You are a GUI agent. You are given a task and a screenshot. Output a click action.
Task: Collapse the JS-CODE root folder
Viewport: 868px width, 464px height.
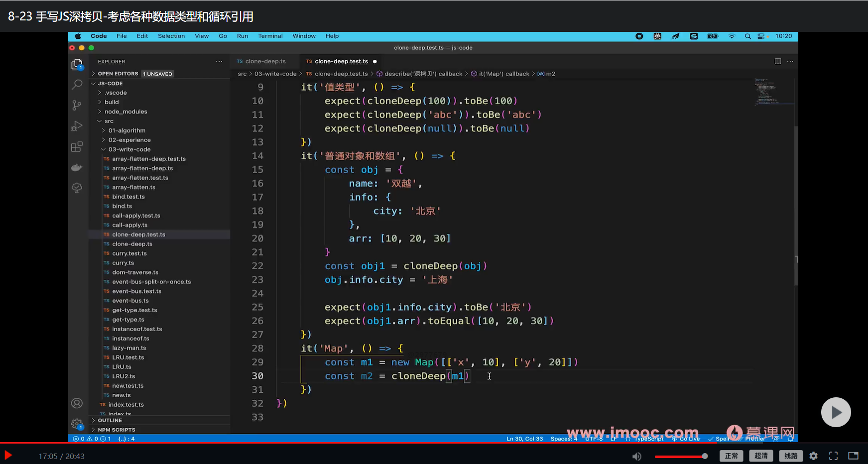coord(110,84)
